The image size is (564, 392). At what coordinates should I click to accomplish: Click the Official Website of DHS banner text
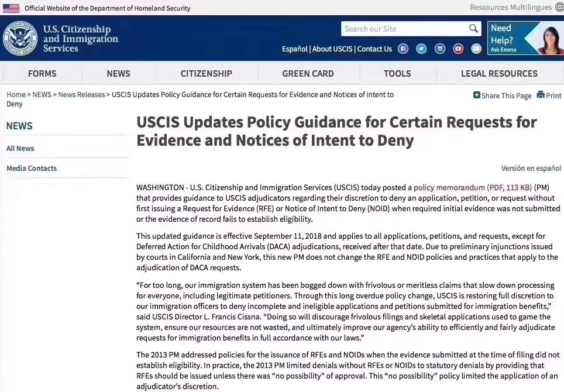point(107,8)
